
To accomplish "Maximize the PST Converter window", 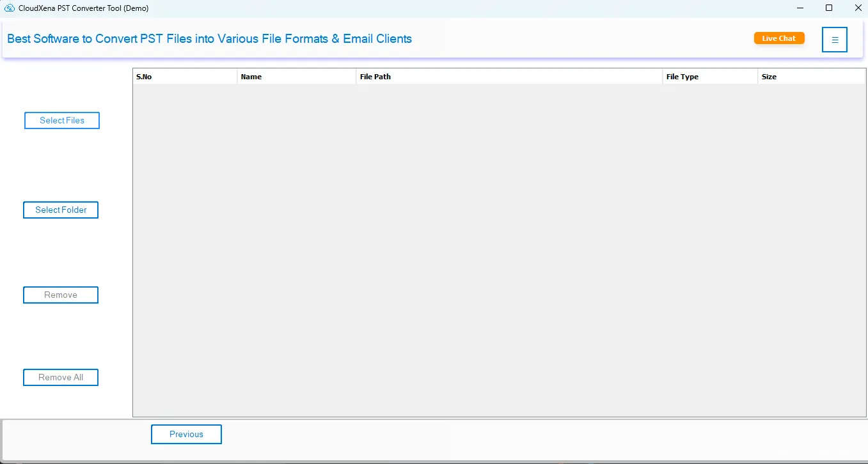I will [829, 8].
